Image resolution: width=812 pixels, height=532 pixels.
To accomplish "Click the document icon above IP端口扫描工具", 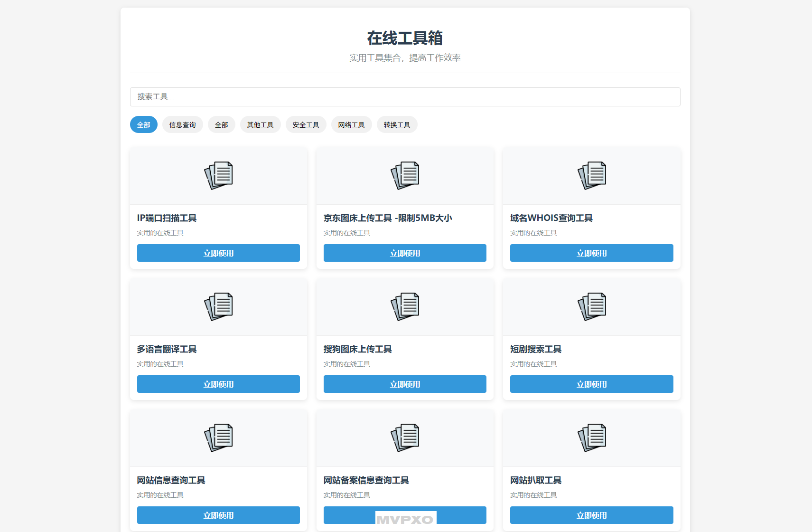I will coord(218,175).
